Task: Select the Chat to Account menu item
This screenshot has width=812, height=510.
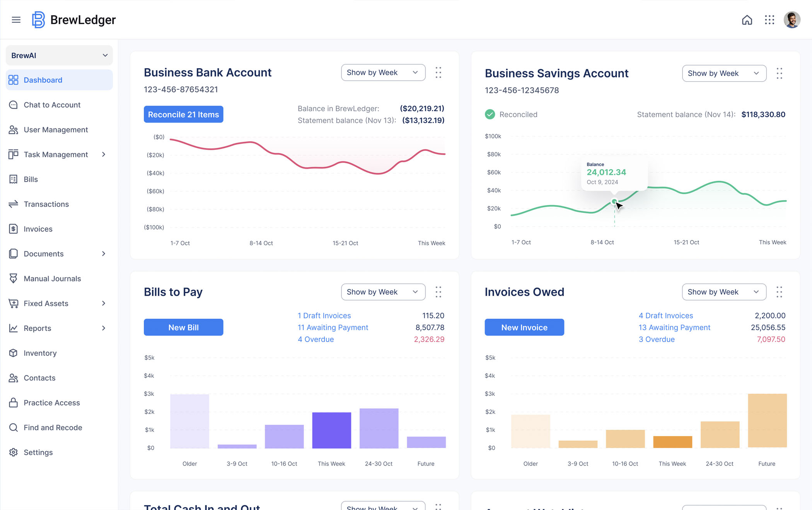Action: (x=52, y=104)
